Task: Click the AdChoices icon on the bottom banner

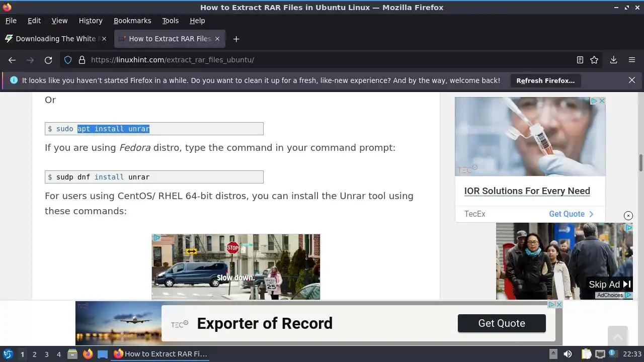Action: tap(551, 305)
